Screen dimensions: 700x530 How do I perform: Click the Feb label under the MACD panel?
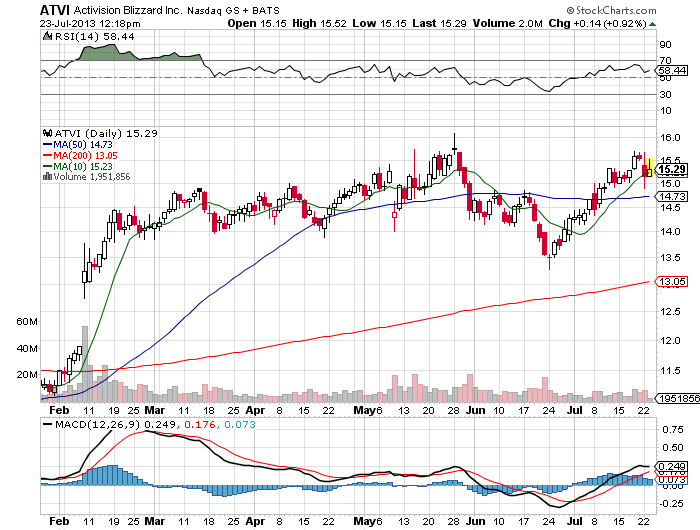(59, 521)
